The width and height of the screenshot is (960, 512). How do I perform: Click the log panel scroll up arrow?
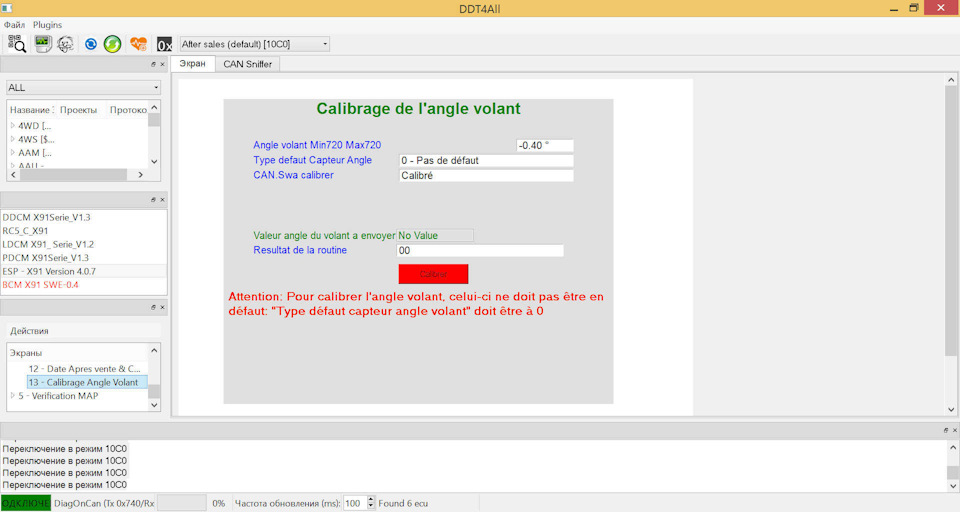[953, 447]
